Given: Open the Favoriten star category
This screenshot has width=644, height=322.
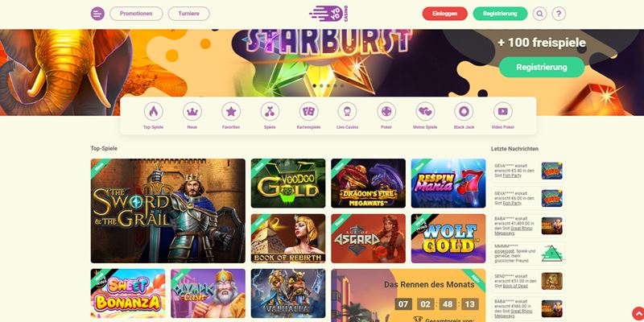Looking at the screenshot, I should [x=231, y=111].
